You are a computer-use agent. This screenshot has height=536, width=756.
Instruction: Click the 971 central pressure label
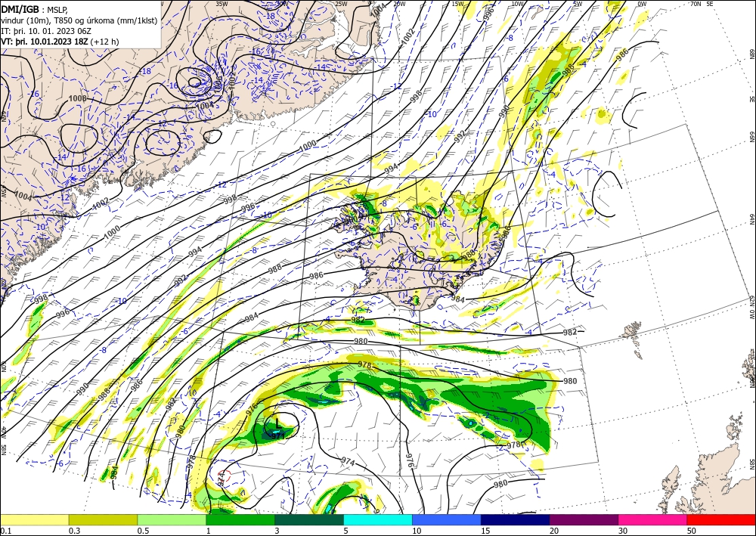point(278,435)
